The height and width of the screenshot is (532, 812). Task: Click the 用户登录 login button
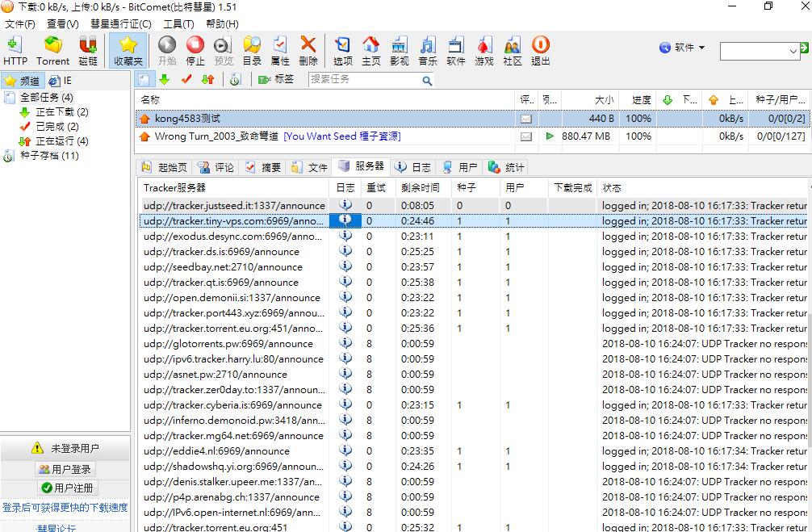pyautogui.click(x=65, y=469)
